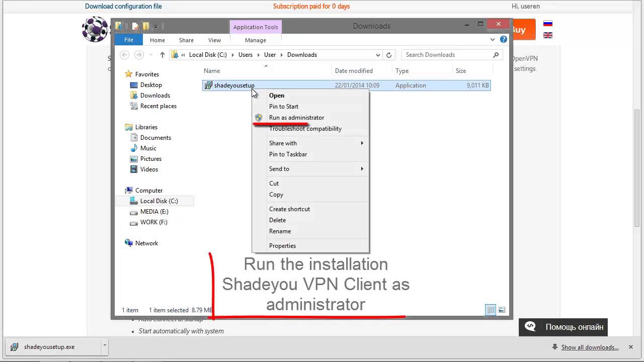644x362 pixels.
Task: Choose Pin to Start
Action: tap(310, 107)
